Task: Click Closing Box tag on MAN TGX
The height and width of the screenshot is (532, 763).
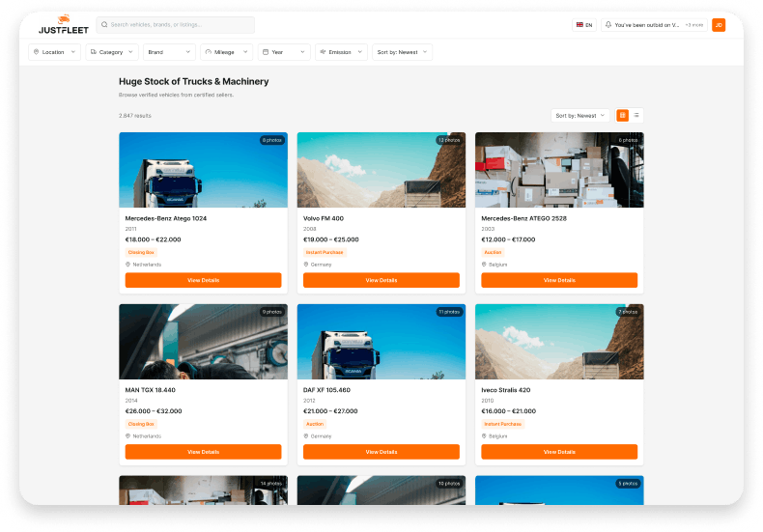Action: (x=141, y=424)
